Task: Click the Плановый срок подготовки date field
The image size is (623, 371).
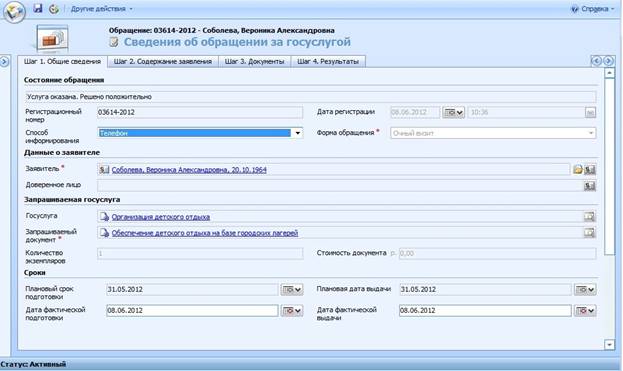Action: tap(192, 290)
